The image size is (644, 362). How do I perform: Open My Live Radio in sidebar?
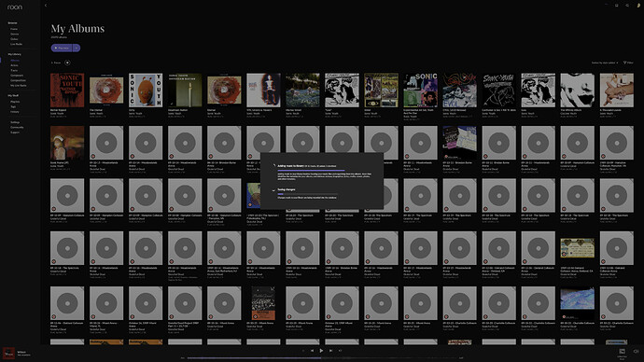(18, 86)
